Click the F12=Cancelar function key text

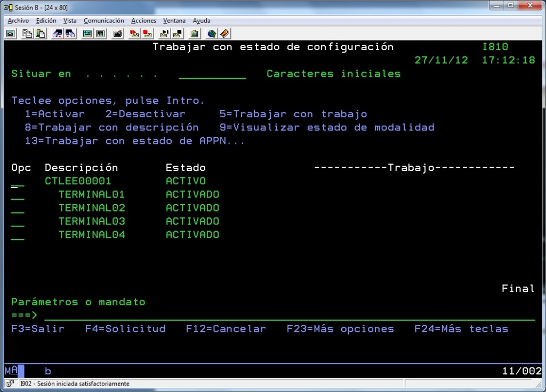(x=226, y=329)
